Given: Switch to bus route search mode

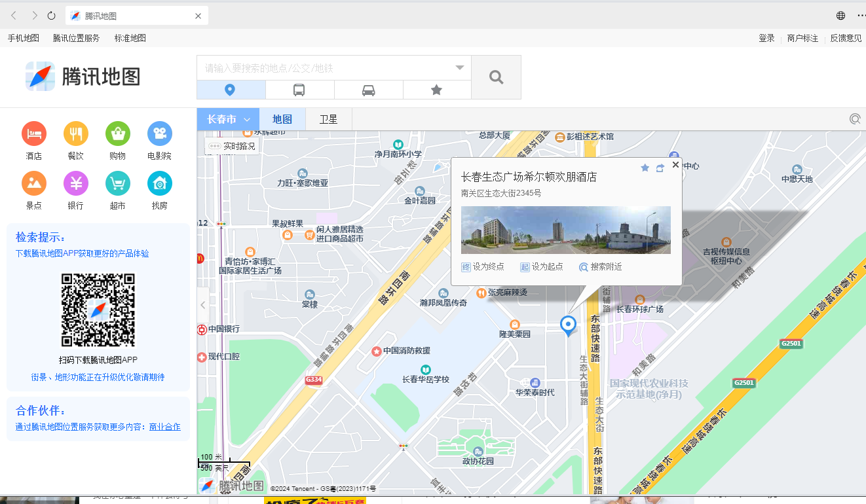Looking at the screenshot, I should click(299, 90).
